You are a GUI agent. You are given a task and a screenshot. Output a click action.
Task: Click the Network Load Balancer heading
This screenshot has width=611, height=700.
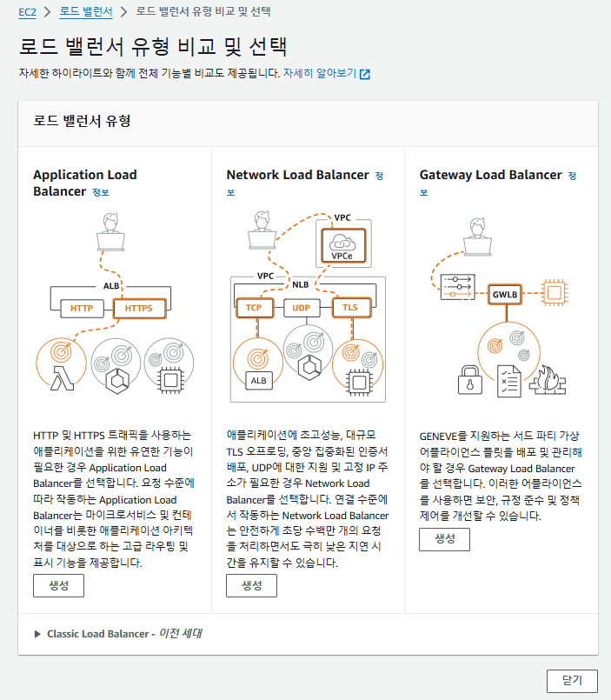click(x=298, y=175)
